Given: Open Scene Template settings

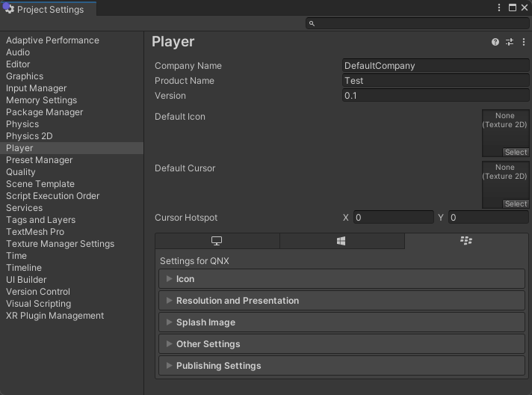Looking at the screenshot, I should [72, 184].
